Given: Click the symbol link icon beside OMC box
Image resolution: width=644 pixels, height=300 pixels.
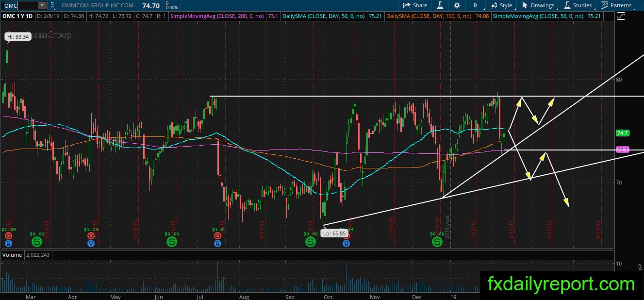Looking at the screenshot, I should point(52,5).
